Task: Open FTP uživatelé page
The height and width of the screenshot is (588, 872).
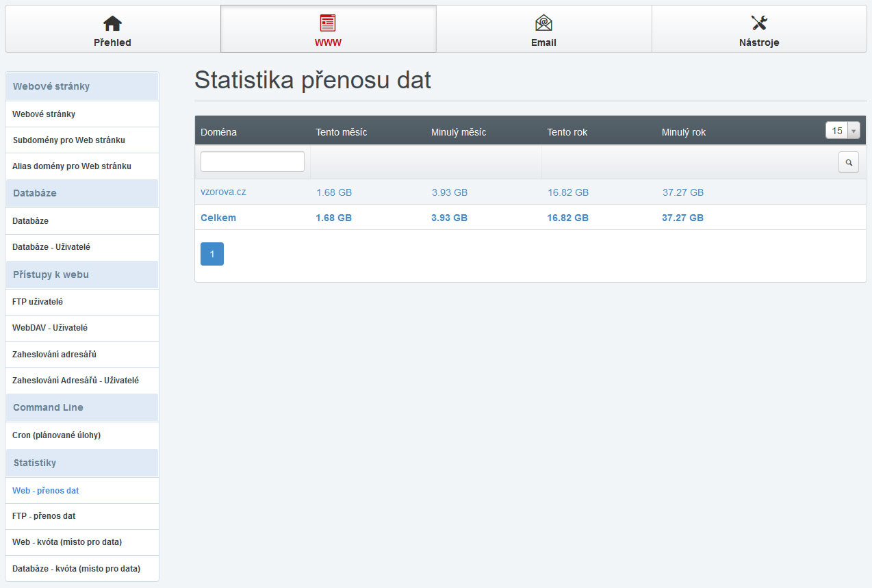Action: [x=38, y=302]
